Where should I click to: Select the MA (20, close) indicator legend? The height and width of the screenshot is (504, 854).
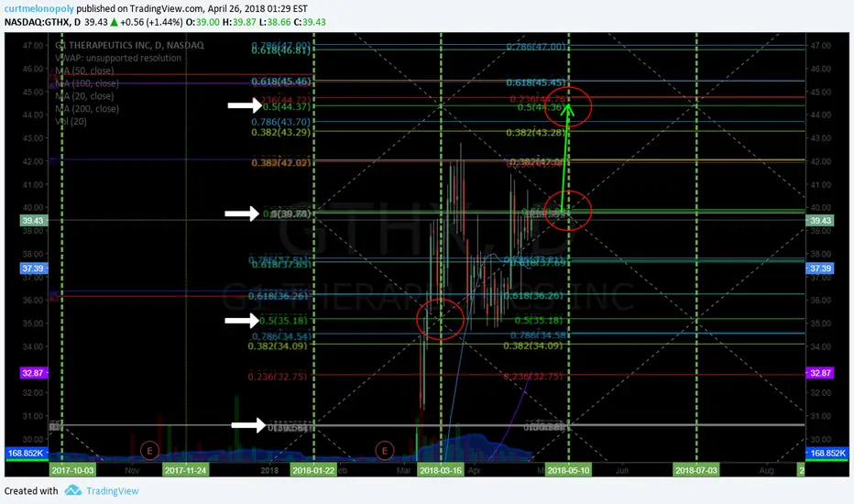coord(84,96)
